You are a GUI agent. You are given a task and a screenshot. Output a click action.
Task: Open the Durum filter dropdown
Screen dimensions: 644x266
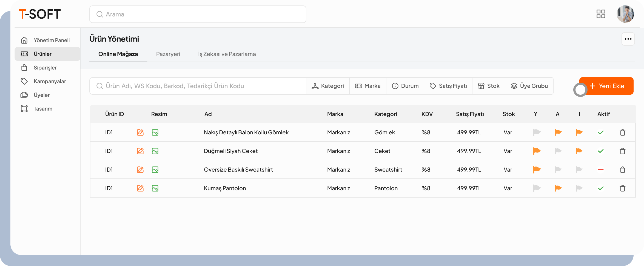click(405, 86)
